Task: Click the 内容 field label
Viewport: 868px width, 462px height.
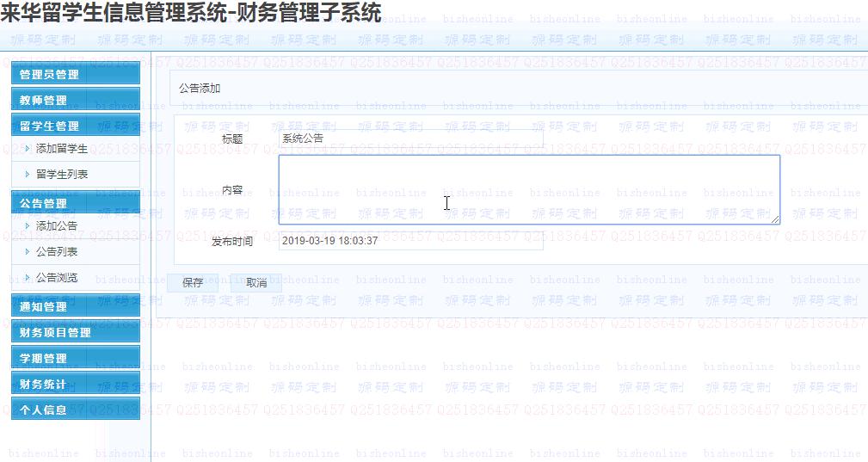Action: click(232, 190)
